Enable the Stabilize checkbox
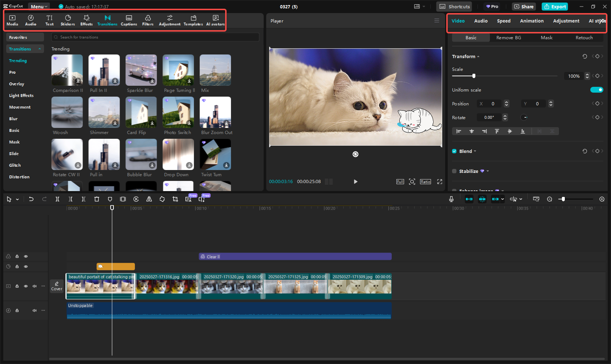Image resolution: width=611 pixels, height=364 pixels. (x=454, y=171)
